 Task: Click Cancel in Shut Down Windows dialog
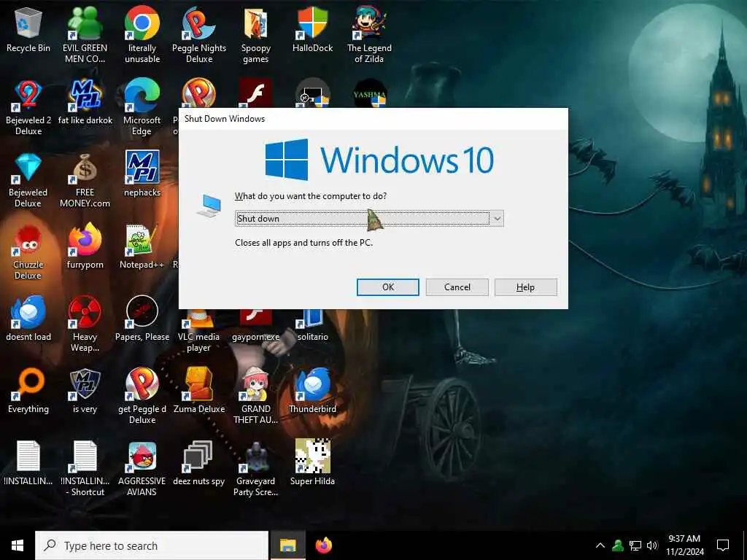[457, 287]
